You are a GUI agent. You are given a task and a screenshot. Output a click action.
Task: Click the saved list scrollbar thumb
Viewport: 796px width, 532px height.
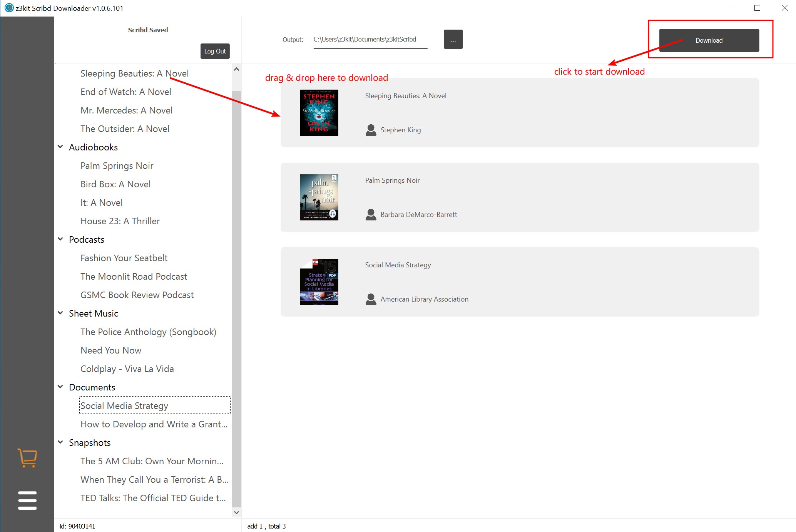(236, 299)
